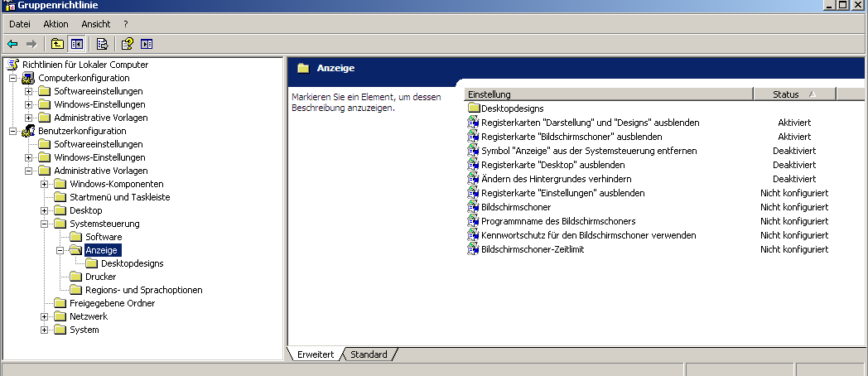The height and width of the screenshot is (376, 868).
Task: Open the Aktion menu
Action: [x=55, y=24]
